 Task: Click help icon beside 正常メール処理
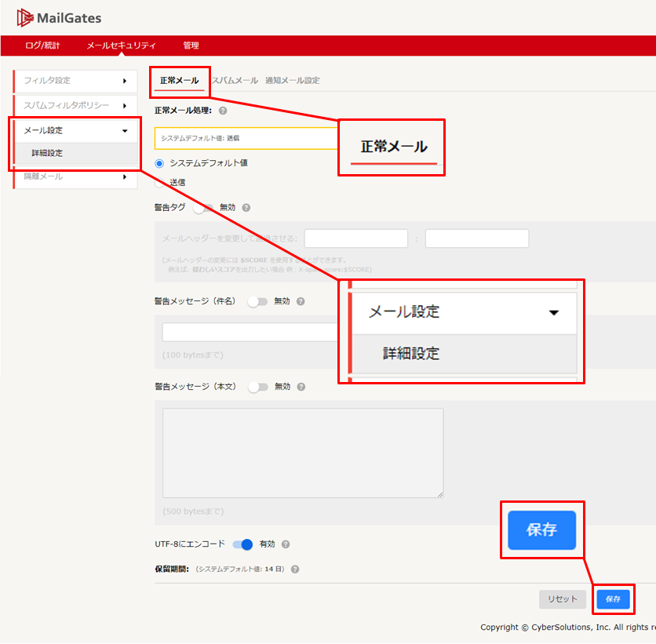223,111
